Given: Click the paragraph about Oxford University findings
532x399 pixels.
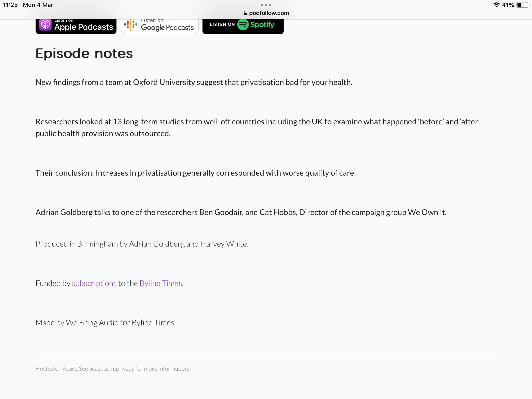Looking at the screenshot, I should click(194, 82).
